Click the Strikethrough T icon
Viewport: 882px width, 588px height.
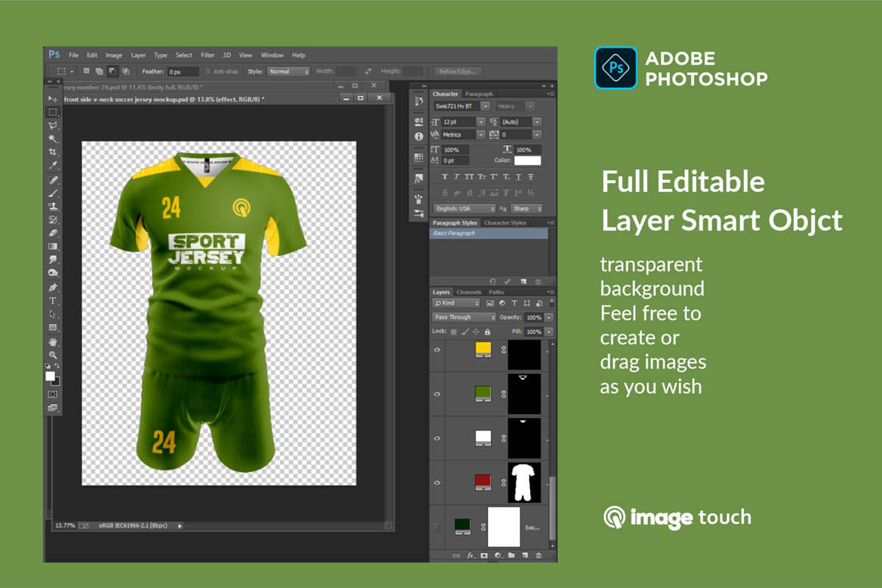(x=530, y=177)
